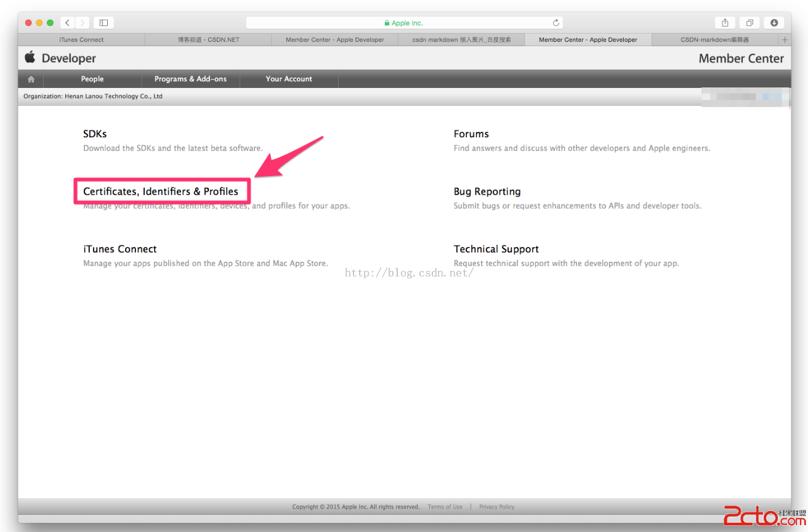Viewport: 808px width, 532px height.
Task: Click the Member Center heading
Action: click(x=741, y=58)
